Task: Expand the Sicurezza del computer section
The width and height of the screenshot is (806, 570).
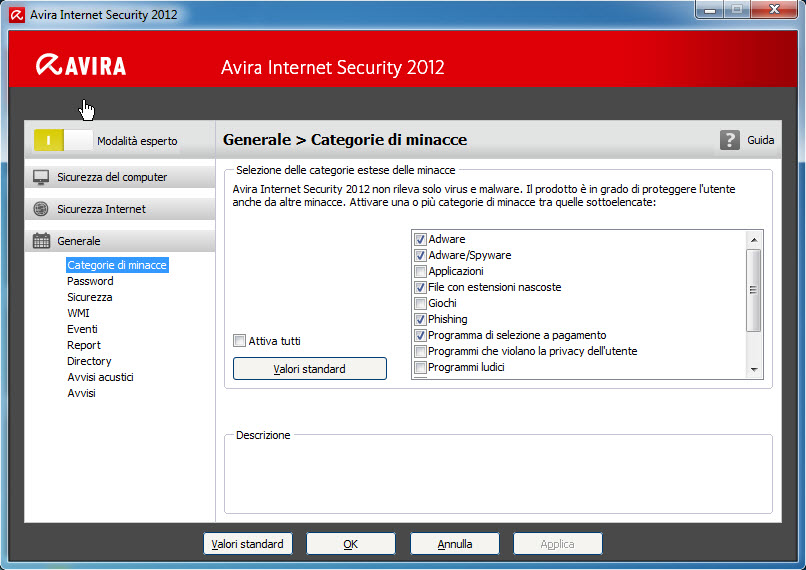Action: (x=120, y=177)
